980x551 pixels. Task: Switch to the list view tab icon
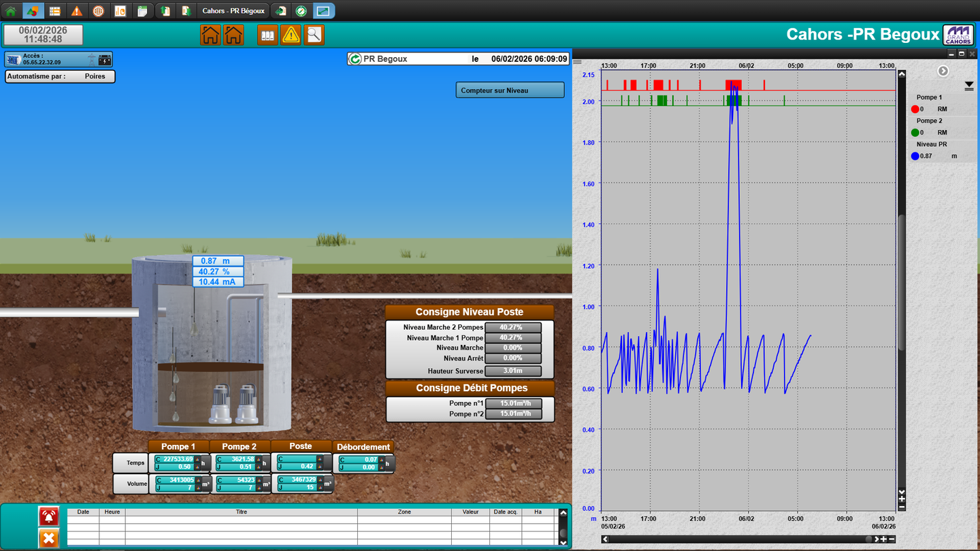pos(54,11)
